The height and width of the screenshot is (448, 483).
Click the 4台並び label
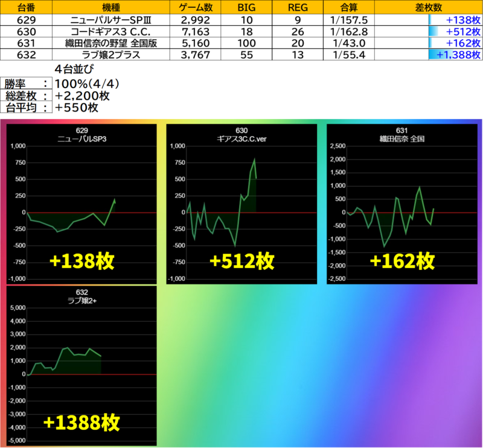(74, 69)
